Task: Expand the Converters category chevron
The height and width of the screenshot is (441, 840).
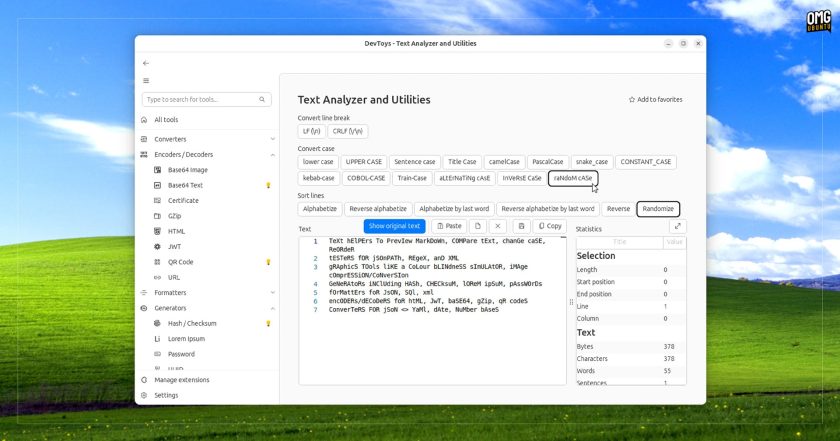Action: coord(273,139)
